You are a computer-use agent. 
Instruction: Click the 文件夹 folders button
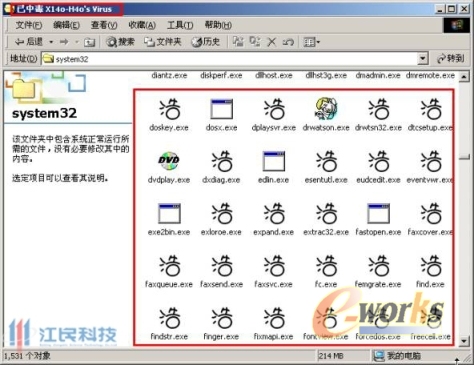coord(163,42)
